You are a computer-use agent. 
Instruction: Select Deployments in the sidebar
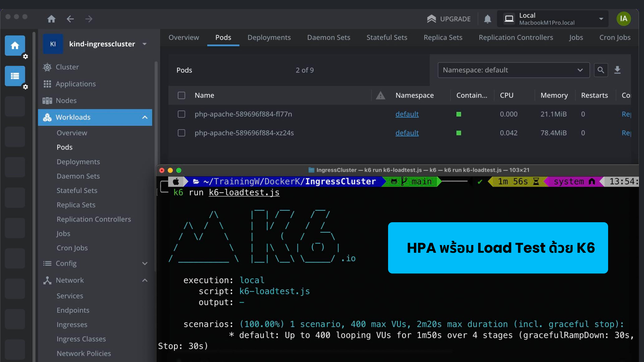click(78, 162)
